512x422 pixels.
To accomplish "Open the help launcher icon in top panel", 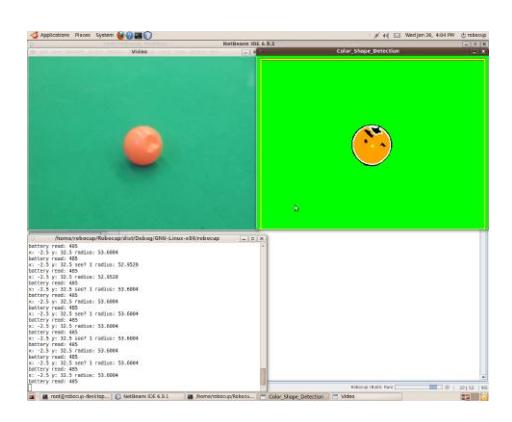I will click(129, 35).
